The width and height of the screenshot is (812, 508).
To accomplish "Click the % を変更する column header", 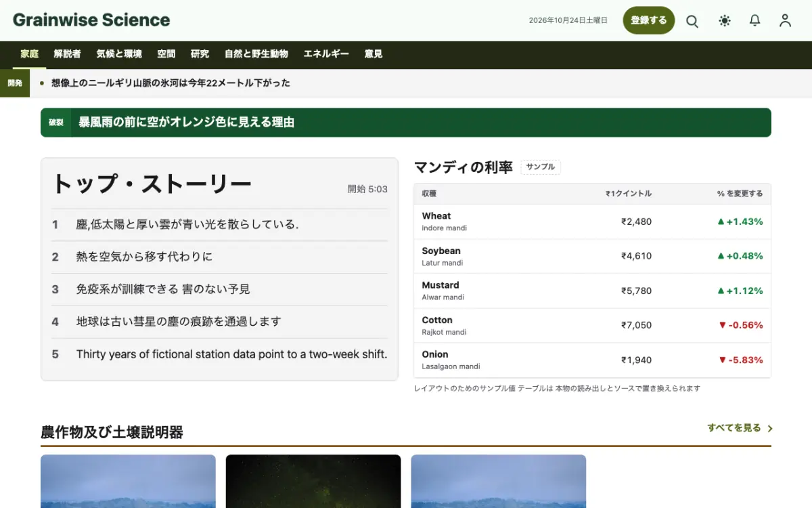I will click(740, 194).
